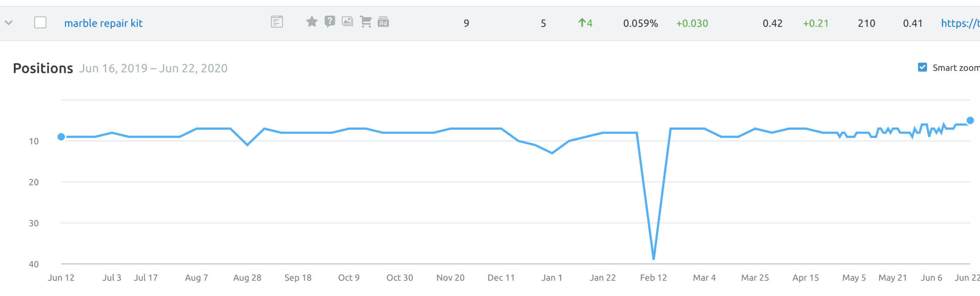Select the last data point at Jun 22
Viewport: 980px width, 296px height.
pyautogui.click(x=970, y=121)
